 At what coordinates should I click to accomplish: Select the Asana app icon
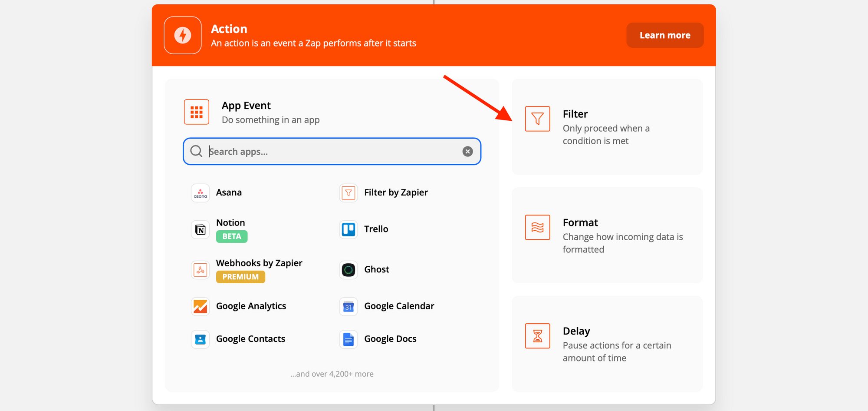point(201,193)
